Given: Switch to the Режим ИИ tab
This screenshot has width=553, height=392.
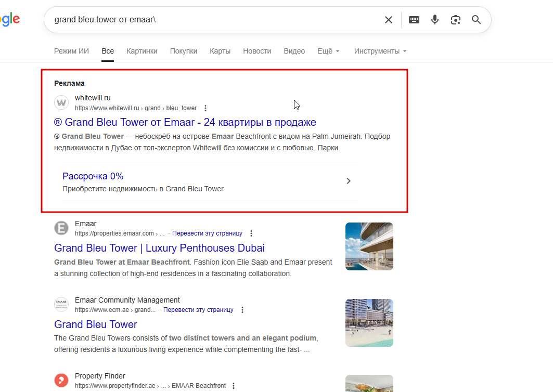Looking at the screenshot, I should pos(71,51).
